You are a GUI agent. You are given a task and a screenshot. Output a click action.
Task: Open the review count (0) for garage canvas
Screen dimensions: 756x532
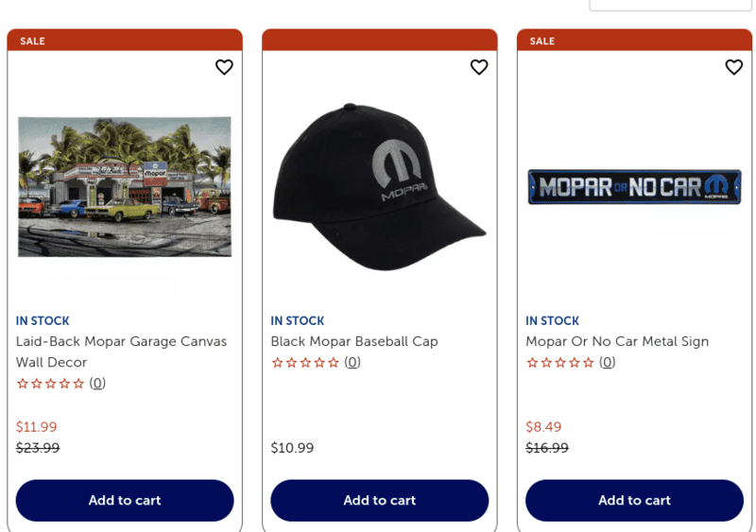click(97, 384)
